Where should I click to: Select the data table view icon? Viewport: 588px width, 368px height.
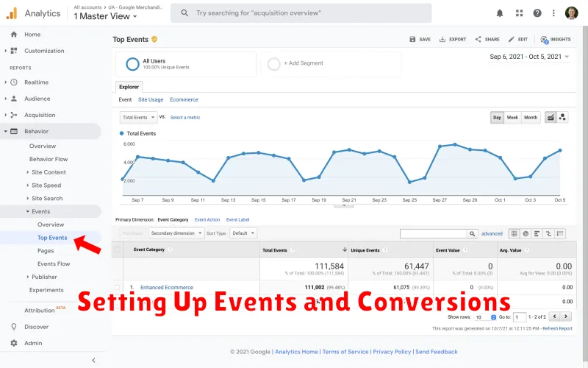point(514,233)
